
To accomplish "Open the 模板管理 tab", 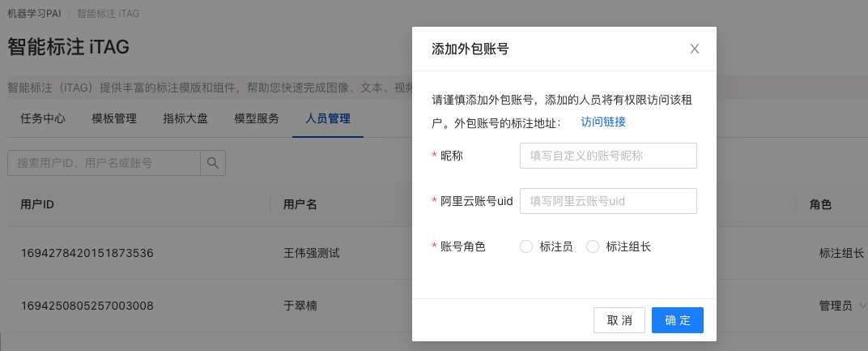I will pyautogui.click(x=114, y=118).
